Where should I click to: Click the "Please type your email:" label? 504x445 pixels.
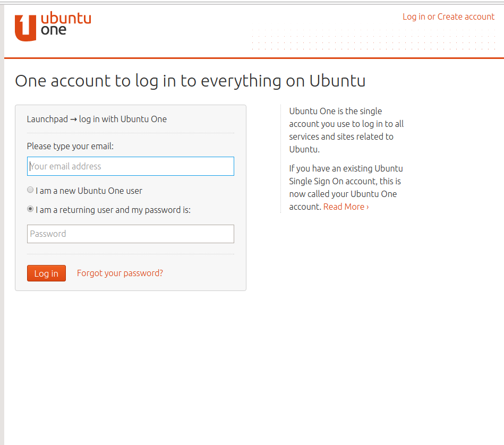coord(70,146)
